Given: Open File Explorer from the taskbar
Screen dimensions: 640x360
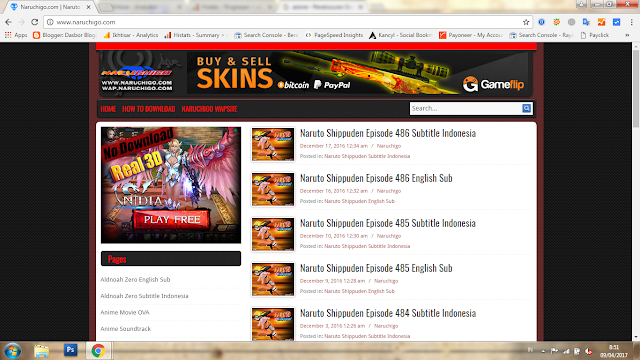Looking at the screenshot, I should point(41,351).
